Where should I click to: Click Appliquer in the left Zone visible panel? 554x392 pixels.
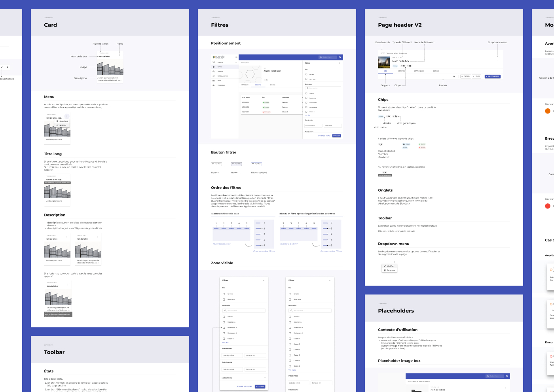(260, 386)
